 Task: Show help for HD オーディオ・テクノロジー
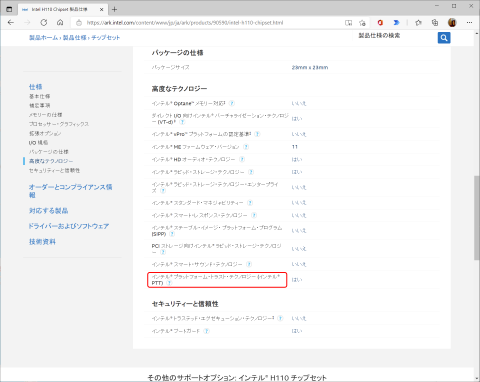point(242,159)
